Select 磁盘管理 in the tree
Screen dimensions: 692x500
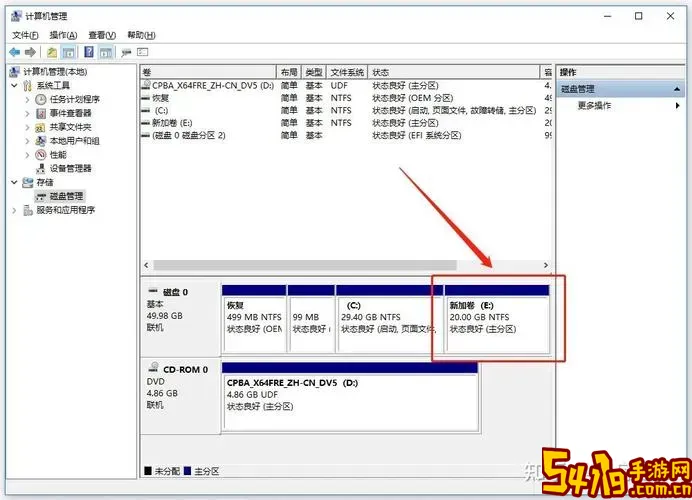click(66, 196)
